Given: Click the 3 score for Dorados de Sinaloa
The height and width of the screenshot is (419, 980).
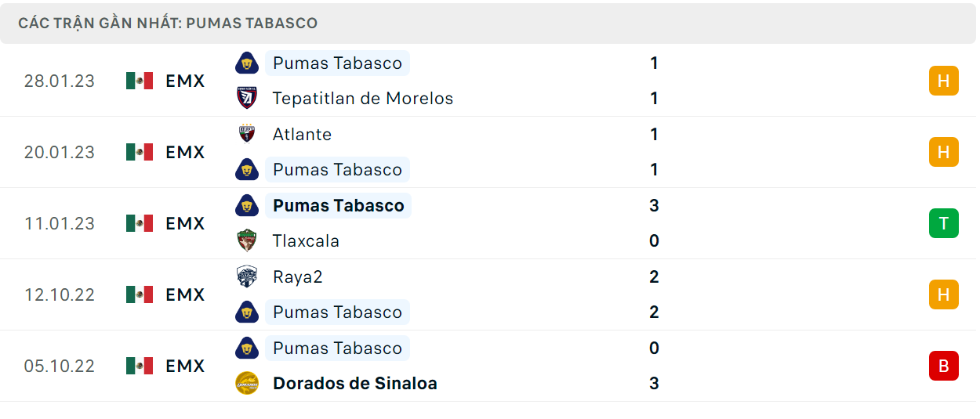Looking at the screenshot, I should coord(654,384).
